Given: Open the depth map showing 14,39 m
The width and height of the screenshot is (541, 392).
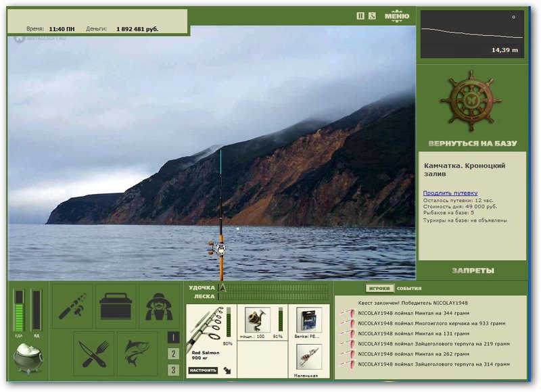Looking at the screenshot, I should click(472, 34).
